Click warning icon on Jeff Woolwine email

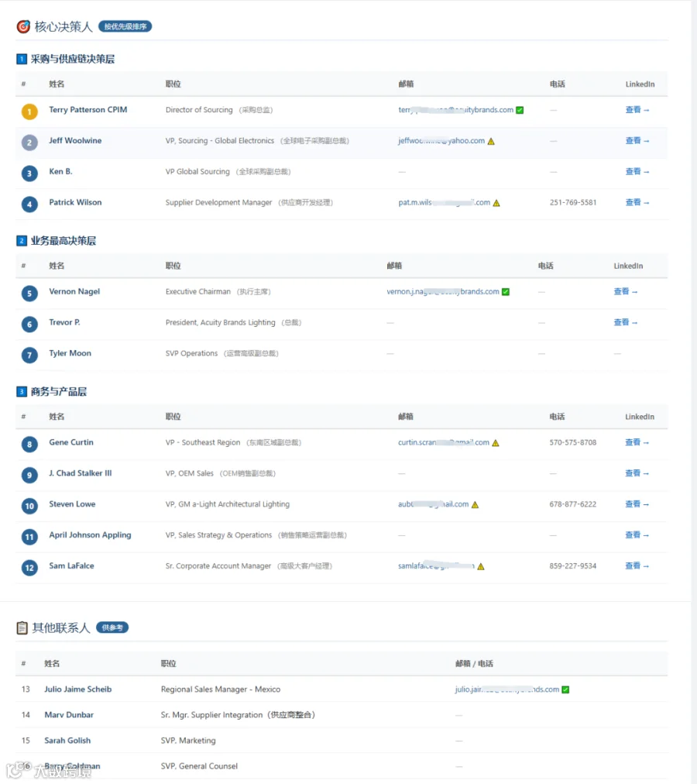[491, 142]
